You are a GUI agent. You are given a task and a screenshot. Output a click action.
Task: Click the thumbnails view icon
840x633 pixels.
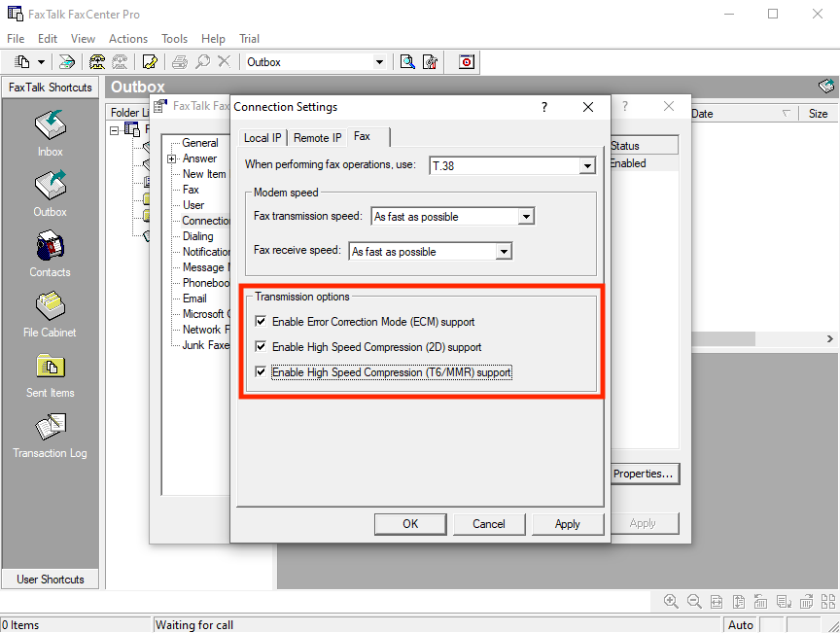click(828, 601)
